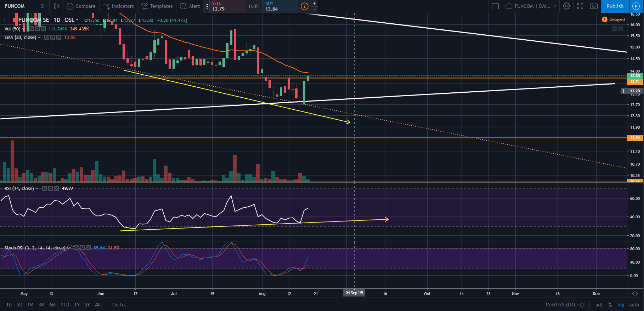
Task: Take a chart snapshot with camera icon
Action: coord(594,6)
